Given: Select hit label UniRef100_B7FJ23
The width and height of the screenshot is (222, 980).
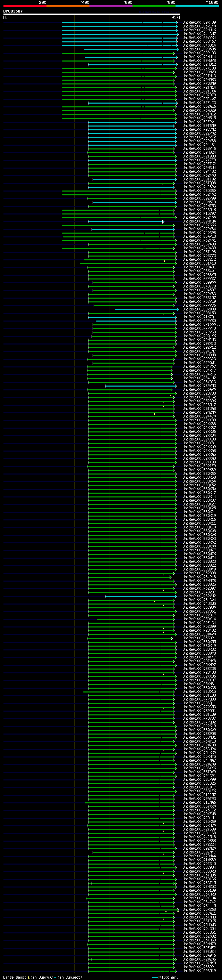Looking at the screenshot, I should [x=199, y=103].
